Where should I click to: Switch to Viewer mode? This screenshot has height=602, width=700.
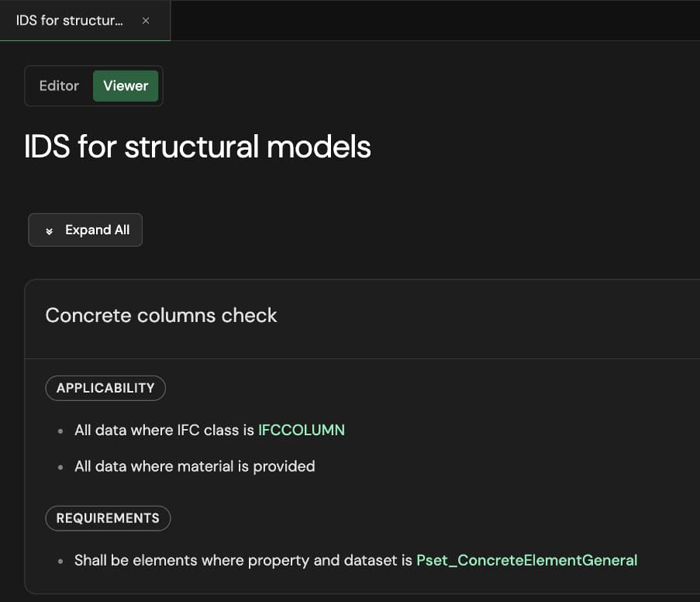click(126, 86)
